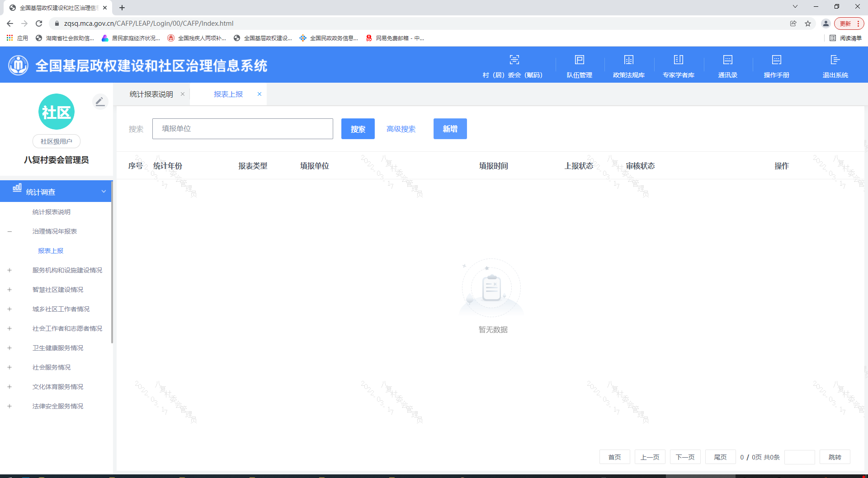
Task: Open the 专家学者库 icon
Action: 678,60
